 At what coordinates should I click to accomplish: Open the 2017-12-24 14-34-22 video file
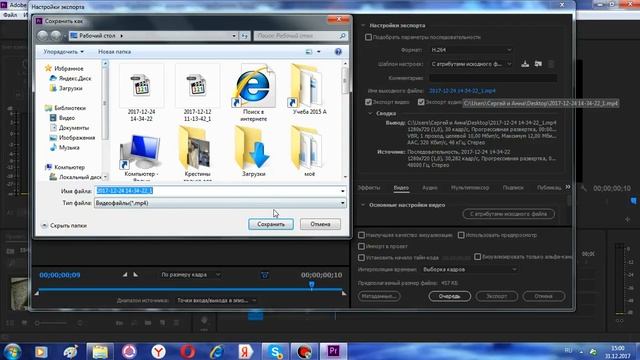click(x=141, y=93)
